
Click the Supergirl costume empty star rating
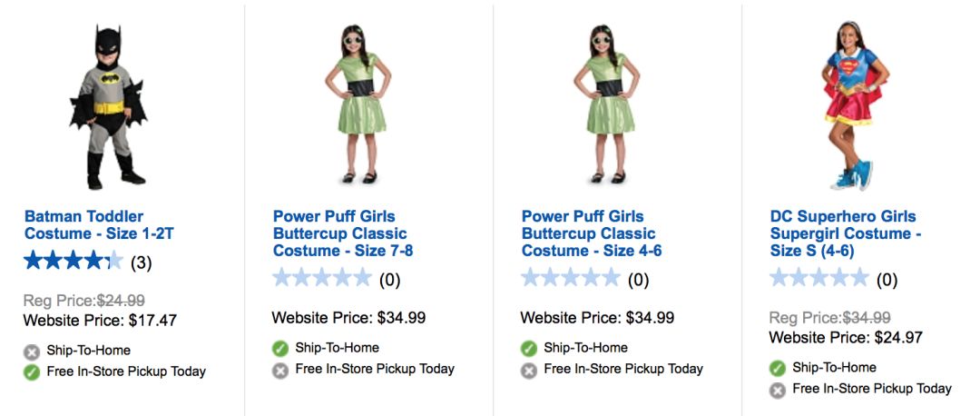tap(818, 278)
